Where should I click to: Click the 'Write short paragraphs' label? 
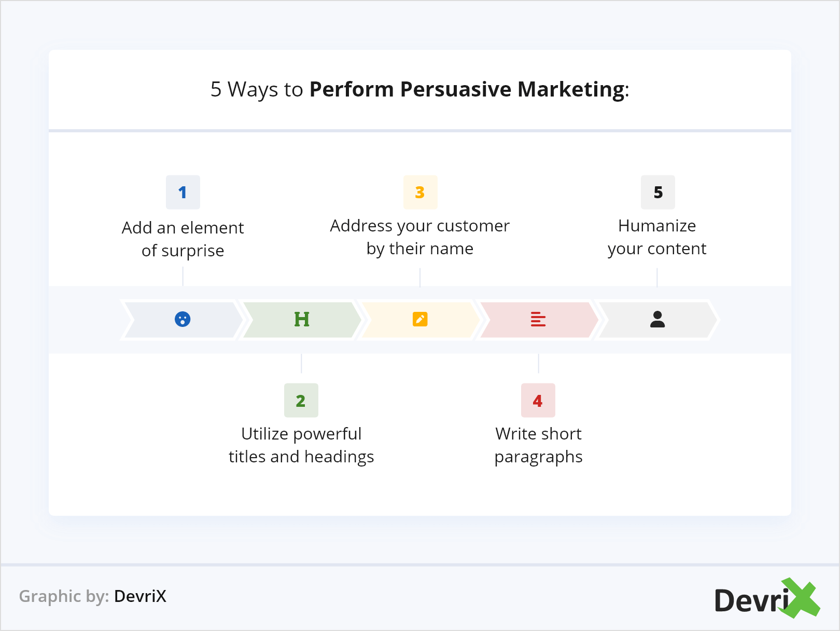(x=538, y=445)
